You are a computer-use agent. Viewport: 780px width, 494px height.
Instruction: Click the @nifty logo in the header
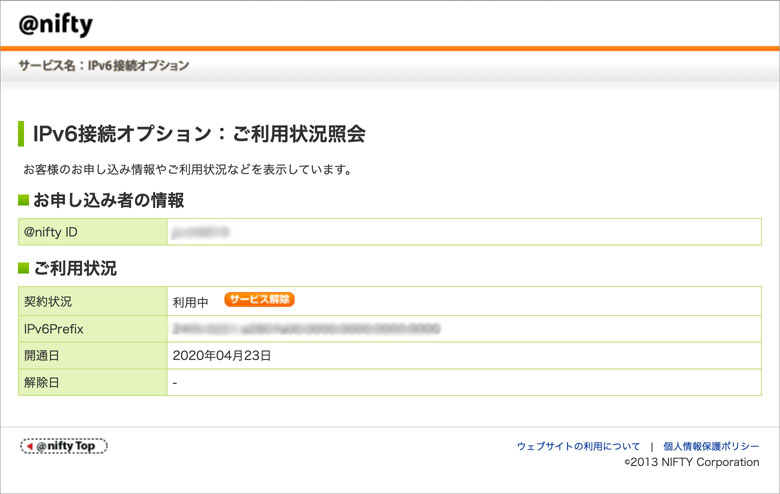56,24
